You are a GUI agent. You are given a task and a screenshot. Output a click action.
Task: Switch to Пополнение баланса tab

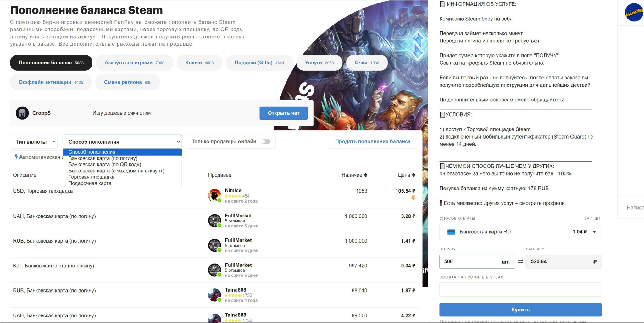51,63
